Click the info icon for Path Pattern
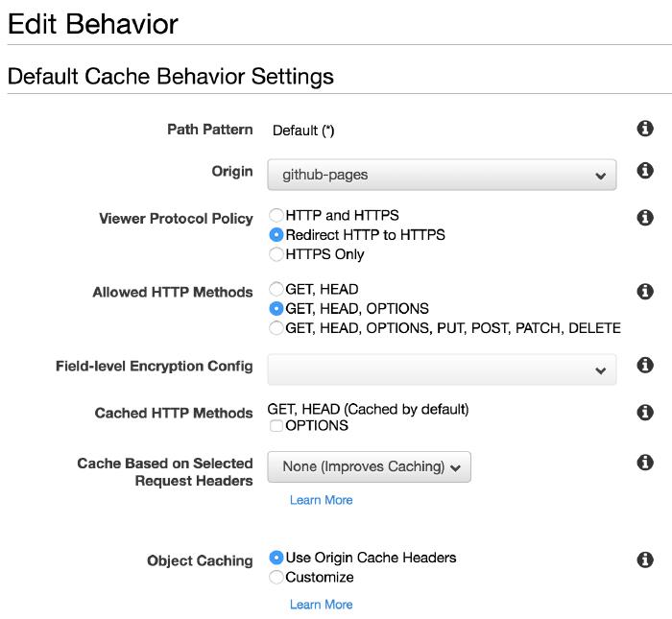The image size is (672, 619). pos(645,128)
